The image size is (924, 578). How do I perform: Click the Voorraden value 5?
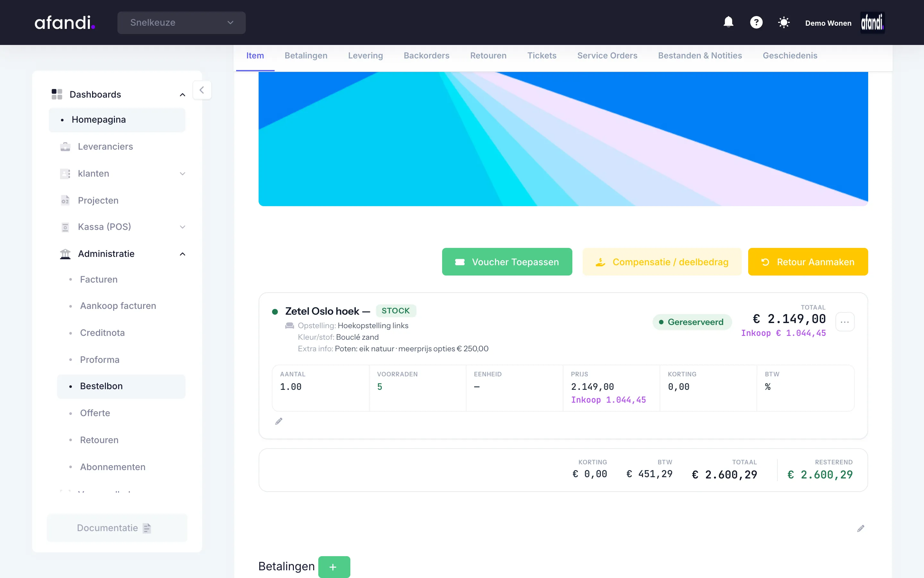pos(380,387)
